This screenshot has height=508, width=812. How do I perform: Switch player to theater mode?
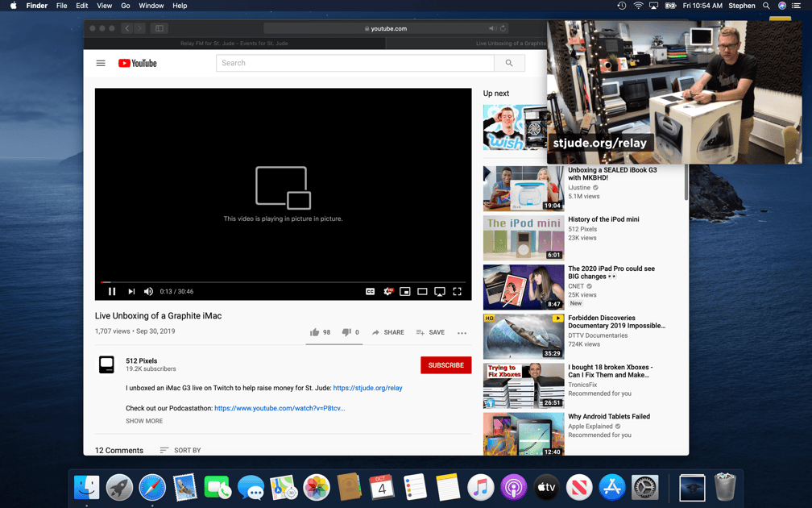[422, 291]
